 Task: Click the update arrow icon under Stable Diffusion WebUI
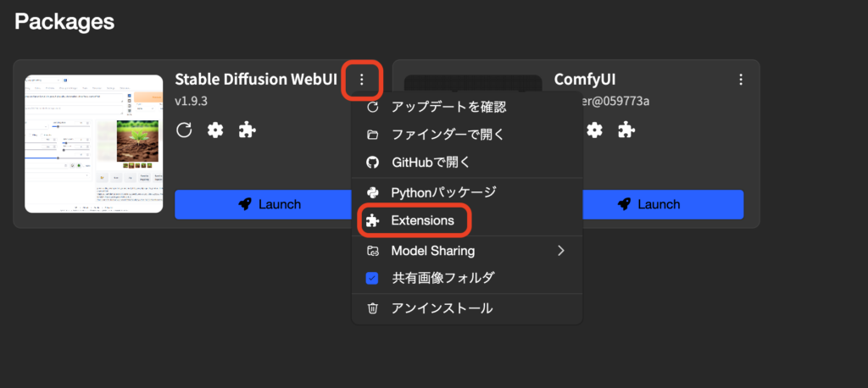pos(184,130)
